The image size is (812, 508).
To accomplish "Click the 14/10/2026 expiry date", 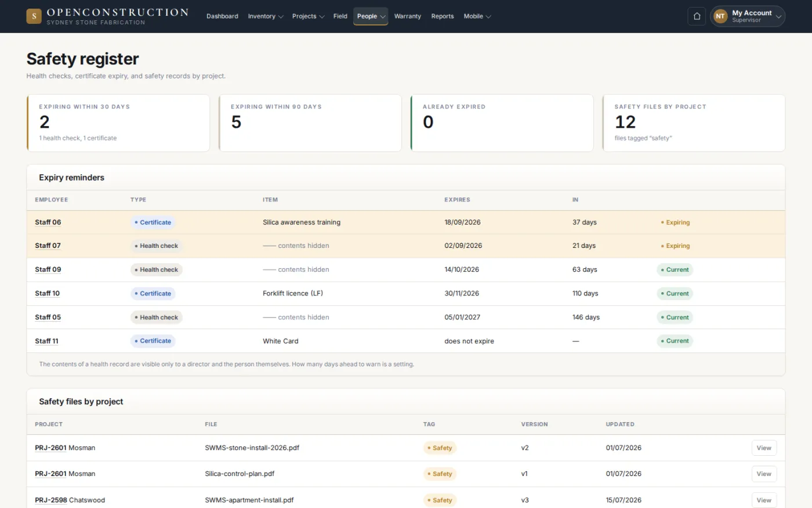I will point(462,269).
